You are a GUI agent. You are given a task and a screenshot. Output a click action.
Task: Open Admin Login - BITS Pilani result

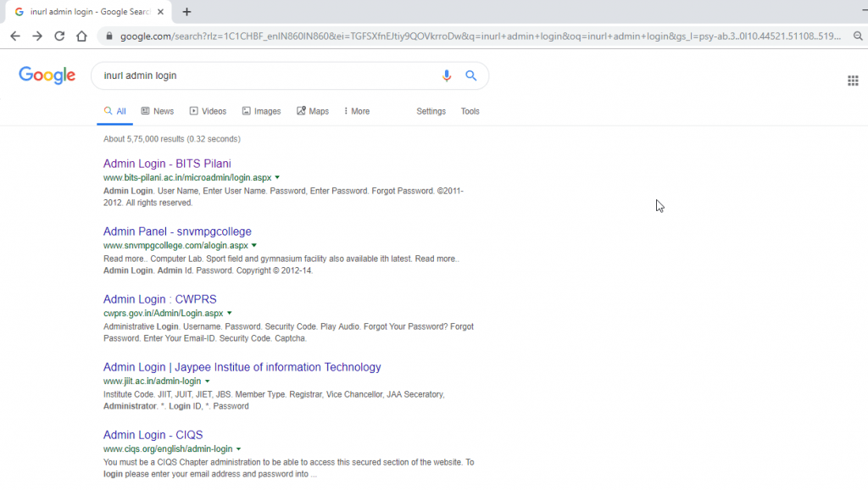[167, 164]
